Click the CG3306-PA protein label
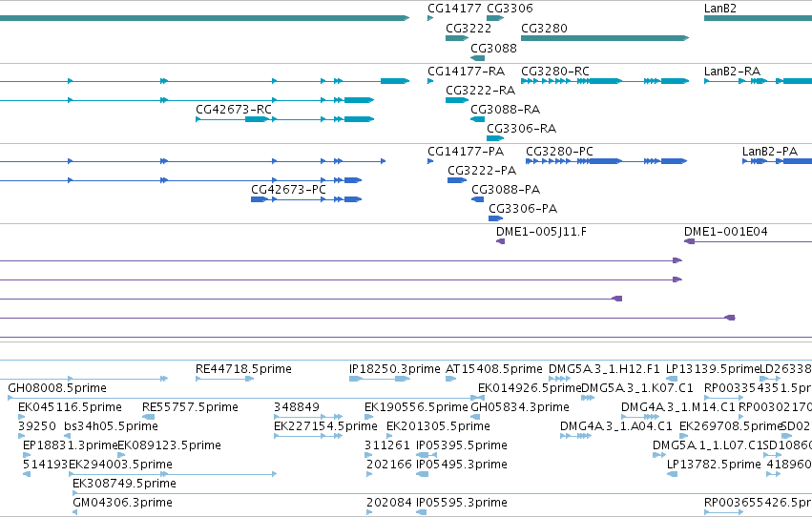The width and height of the screenshot is (812, 517). [x=523, y=209]
